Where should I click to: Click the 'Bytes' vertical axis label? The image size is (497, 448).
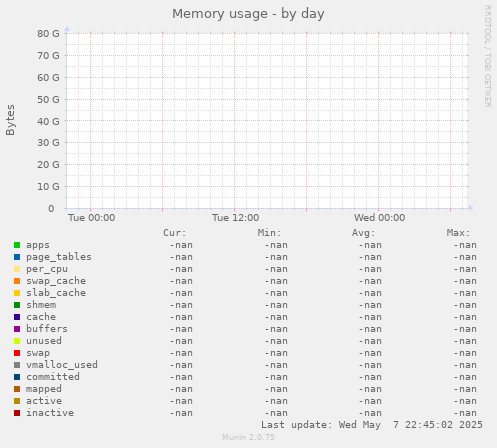10,120
